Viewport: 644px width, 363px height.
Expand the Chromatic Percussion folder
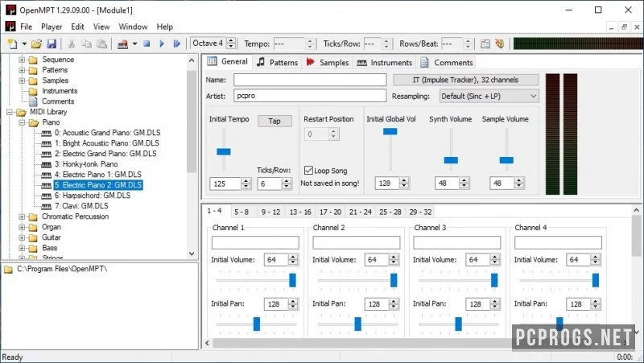[x=22, y=217]
